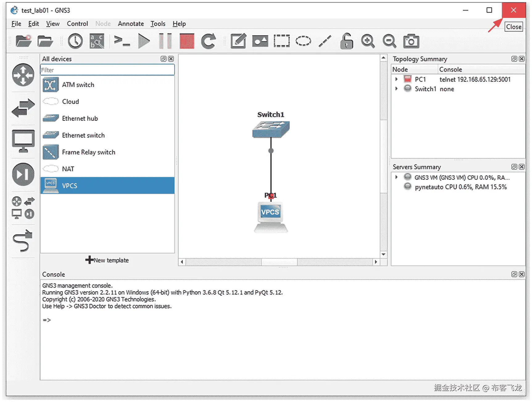532x402 pixels.
Task: Toggle the lock/unlock items padlock icon
Action: click(346, 41)
